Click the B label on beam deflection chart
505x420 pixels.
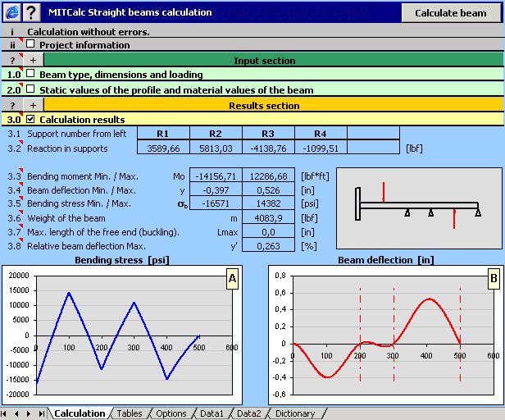pos(494,279)
